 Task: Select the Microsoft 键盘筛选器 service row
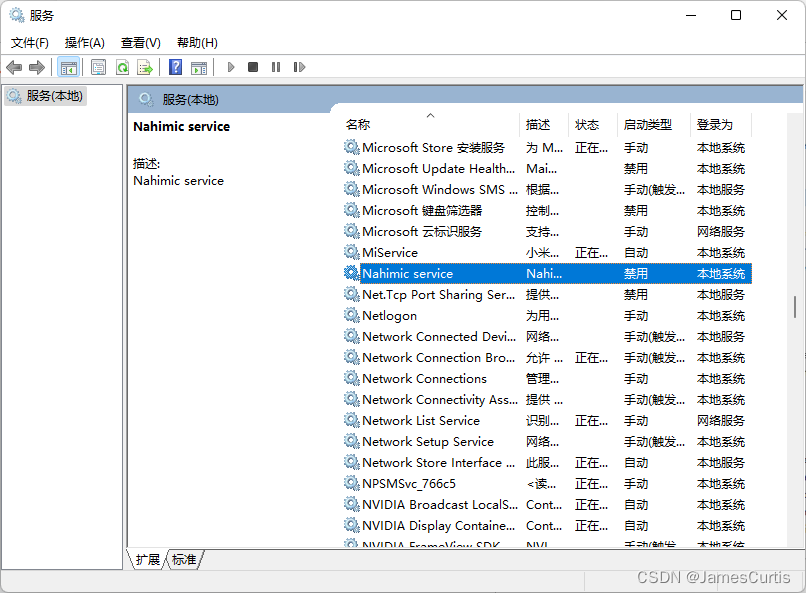547,211
